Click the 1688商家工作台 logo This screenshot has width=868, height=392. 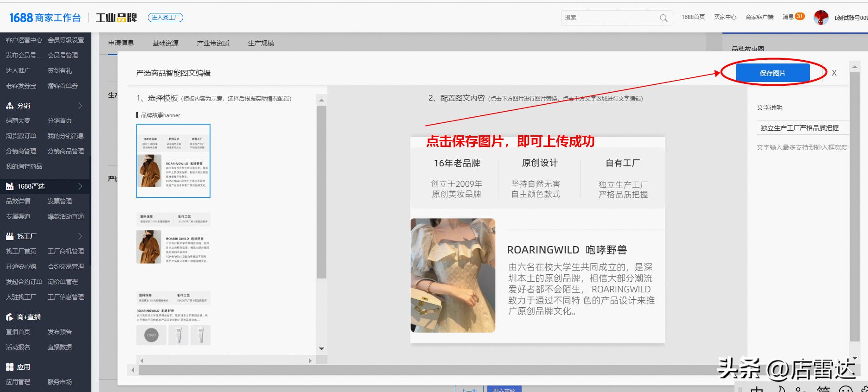click(x=45, y=18)
